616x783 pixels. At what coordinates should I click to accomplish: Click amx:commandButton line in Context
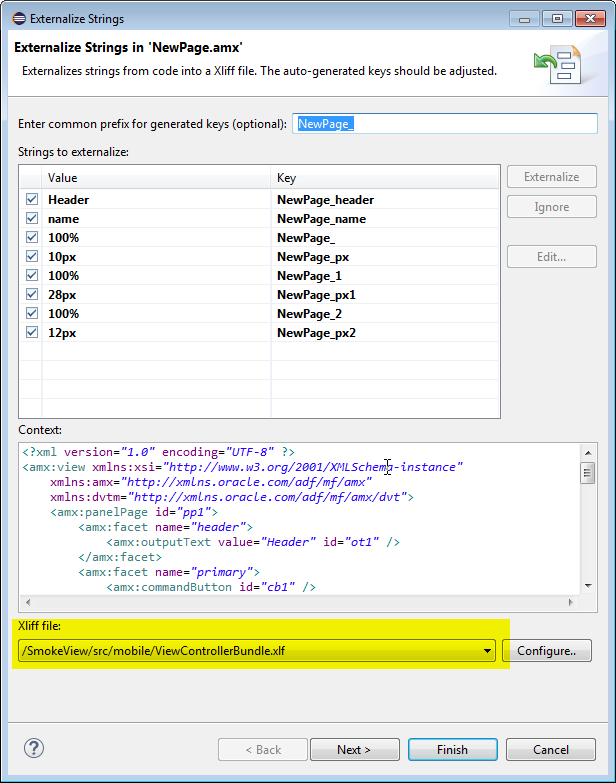click(211, 587)
